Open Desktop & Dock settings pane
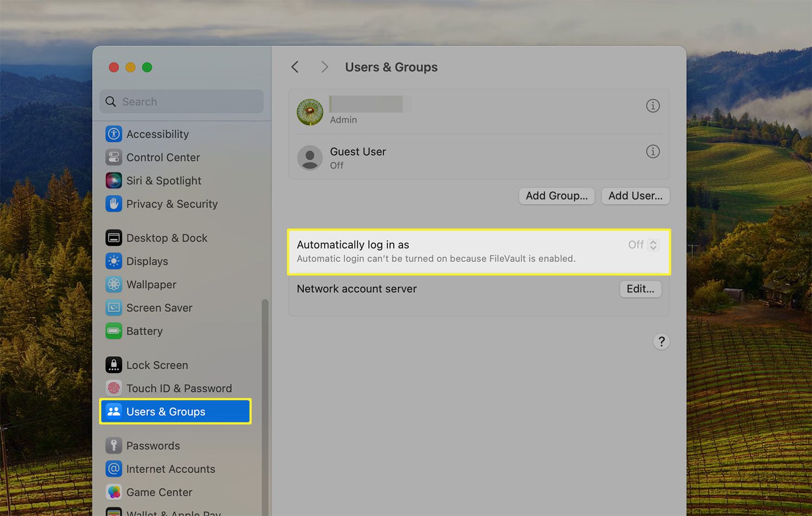The height and width of the screenshot is (516, 812). (x=166, y=238)
